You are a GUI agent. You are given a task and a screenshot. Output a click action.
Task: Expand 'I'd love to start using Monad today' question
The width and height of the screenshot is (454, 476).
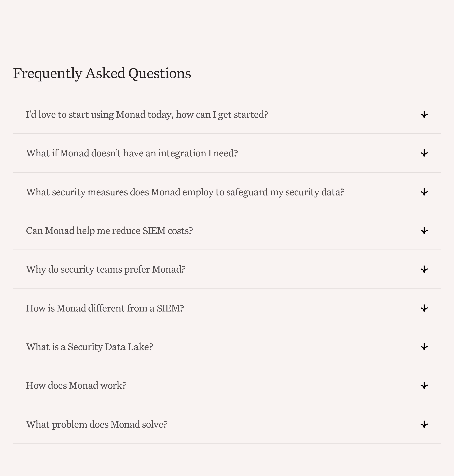point(147,115)
